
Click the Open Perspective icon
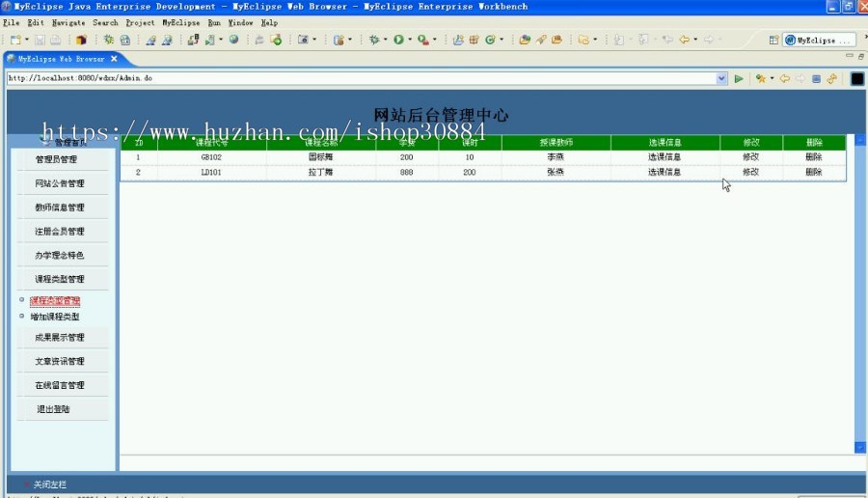773,40
